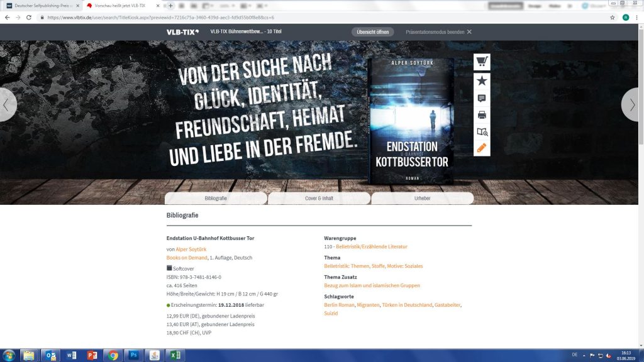
Task: Show hidden system tray icons
Action: [x=584, y=356]
